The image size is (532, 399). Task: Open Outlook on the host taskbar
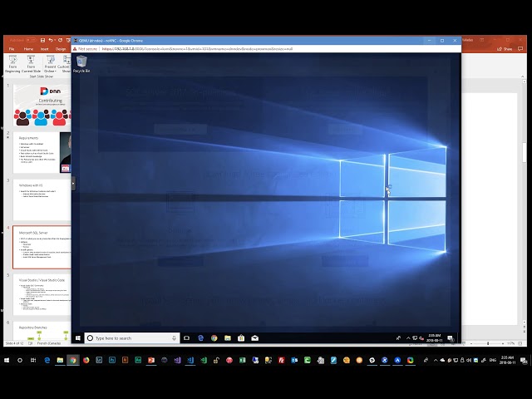coord(294,360)
